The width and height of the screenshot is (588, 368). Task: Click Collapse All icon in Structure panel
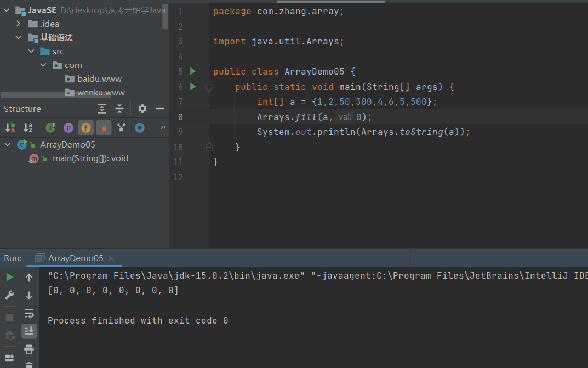tap(119, 109)
